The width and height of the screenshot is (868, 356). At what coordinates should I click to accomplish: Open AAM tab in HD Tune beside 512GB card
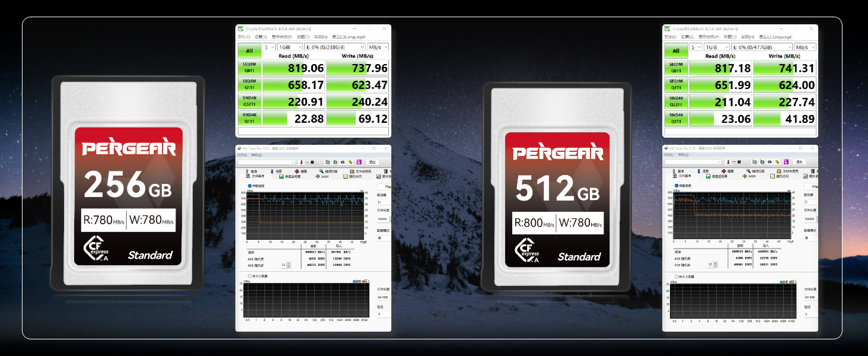coord(749,176)
